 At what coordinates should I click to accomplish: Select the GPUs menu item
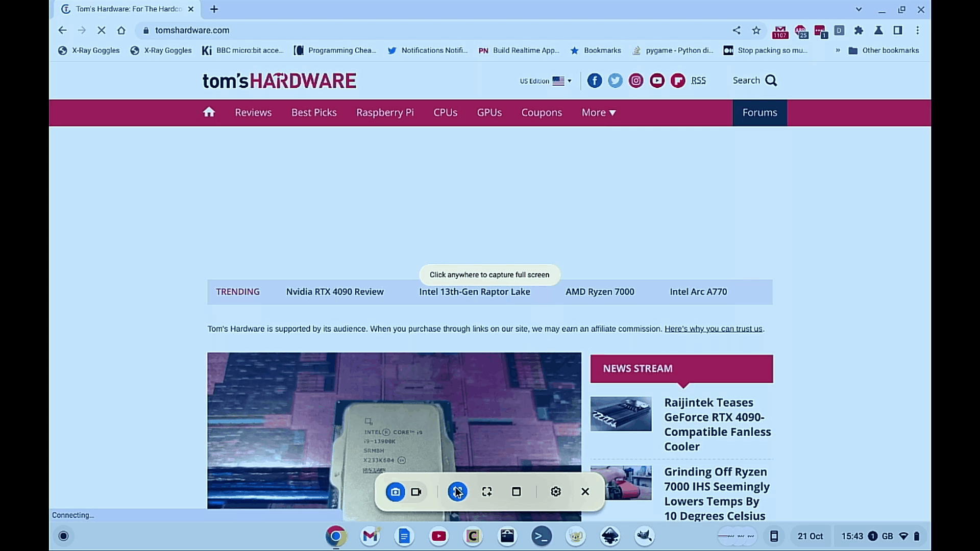click(488, 112)
